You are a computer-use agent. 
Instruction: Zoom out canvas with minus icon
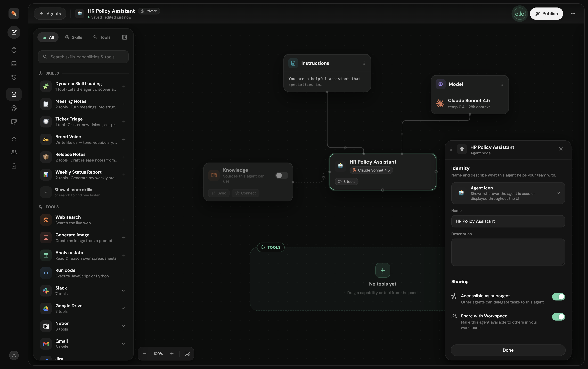click(x=145, y=354)
